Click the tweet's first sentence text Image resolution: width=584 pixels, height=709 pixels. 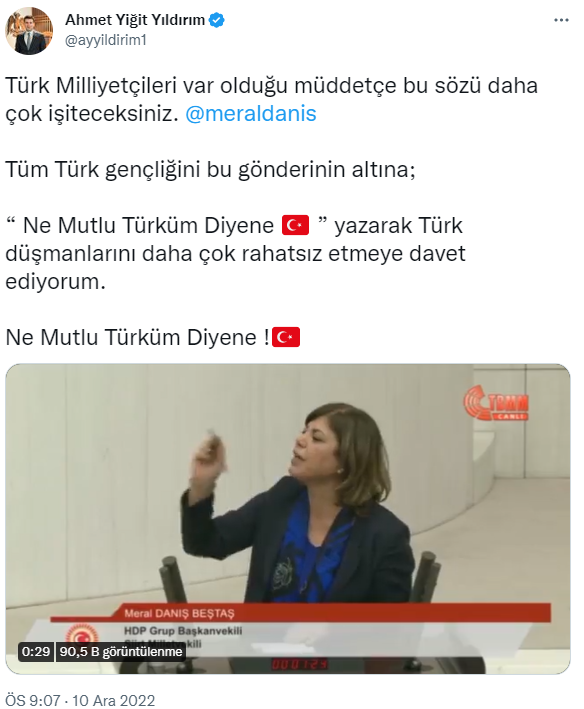(x=271, y=99)
